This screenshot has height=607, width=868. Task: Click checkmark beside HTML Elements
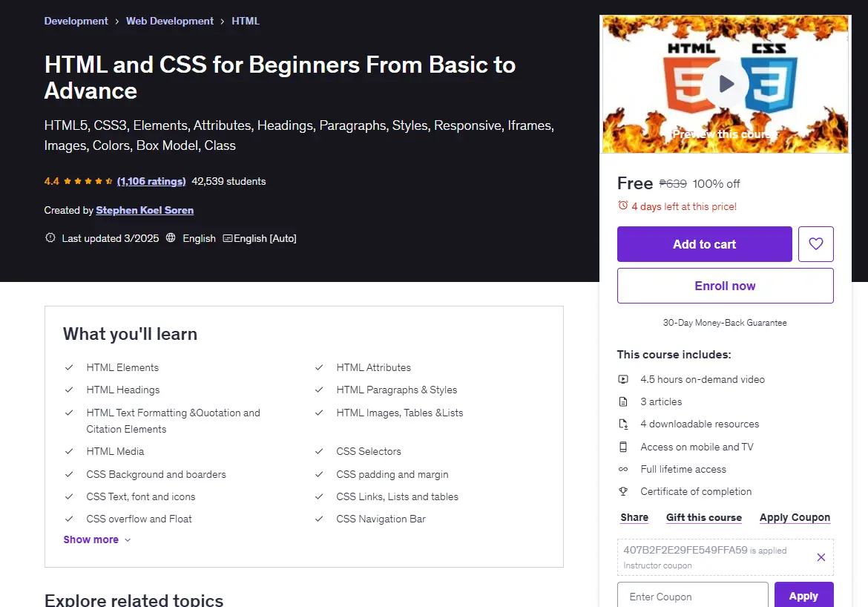tap(69, 367)
